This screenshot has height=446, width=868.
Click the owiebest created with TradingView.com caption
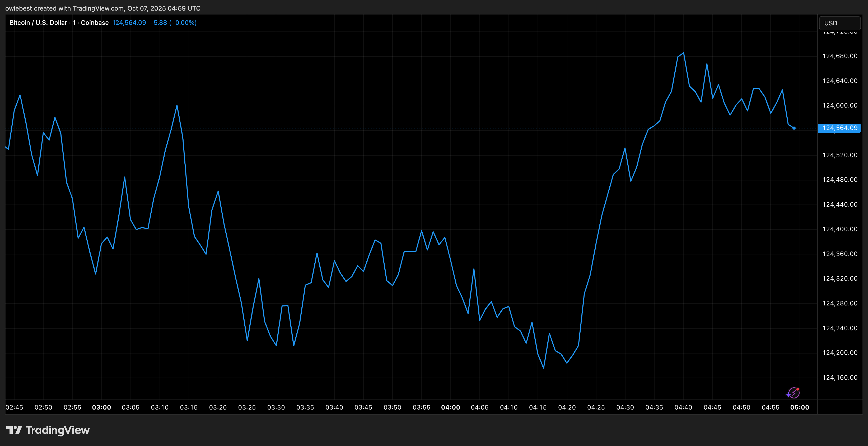tap(103, 8)
